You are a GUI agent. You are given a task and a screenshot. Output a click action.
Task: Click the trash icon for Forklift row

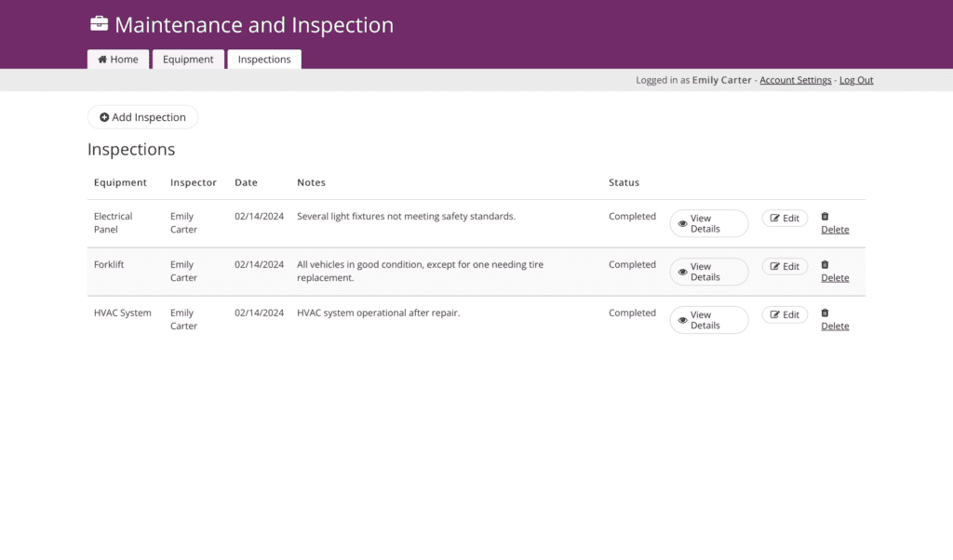(825, 265)
